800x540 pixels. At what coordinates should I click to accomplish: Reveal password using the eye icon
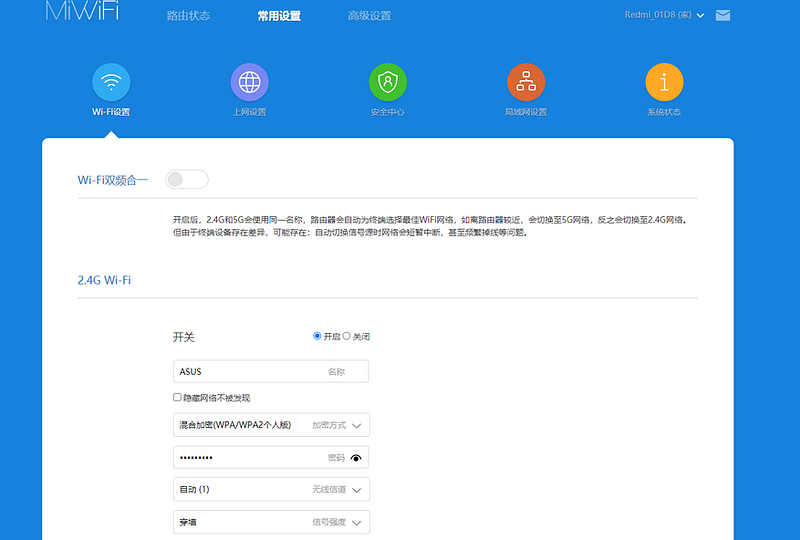(x=356, y=458)
